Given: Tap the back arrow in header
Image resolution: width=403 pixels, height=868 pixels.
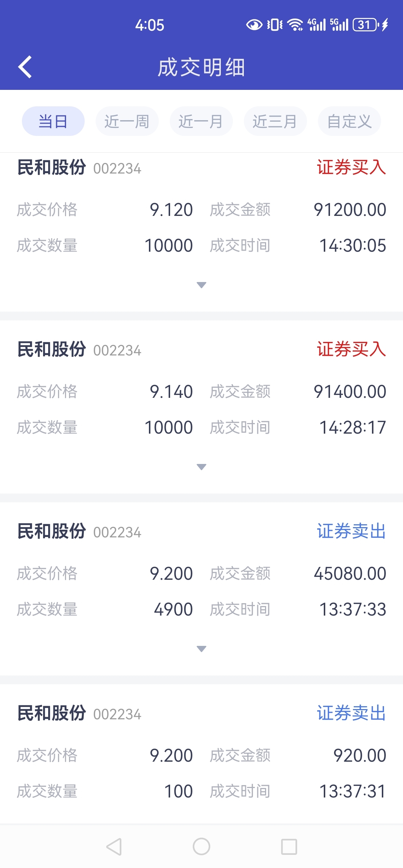Looking at the screenshot, I should (x=25, y=67).
